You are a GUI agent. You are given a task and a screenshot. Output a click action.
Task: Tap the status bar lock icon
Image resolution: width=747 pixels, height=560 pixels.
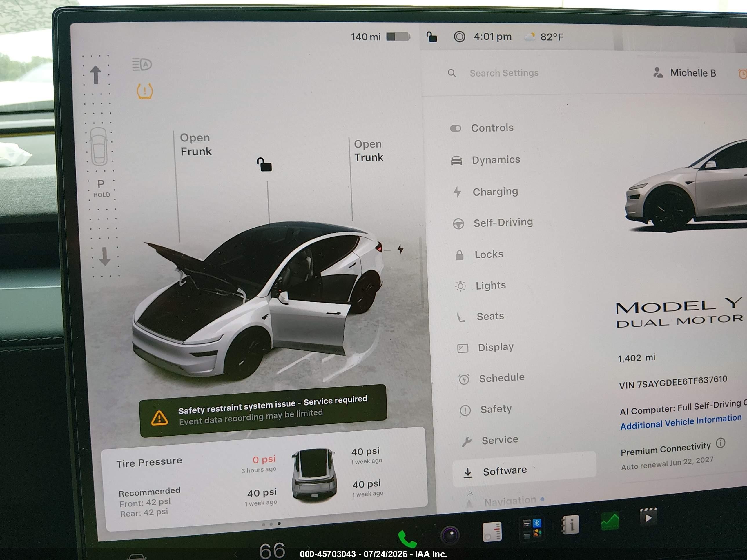(x=431, y=37)
